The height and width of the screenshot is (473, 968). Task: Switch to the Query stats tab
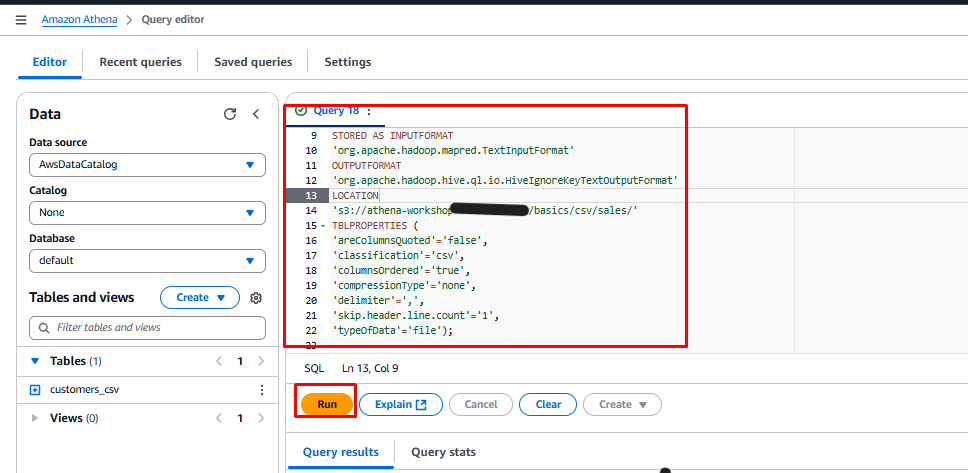coord(443,452)
